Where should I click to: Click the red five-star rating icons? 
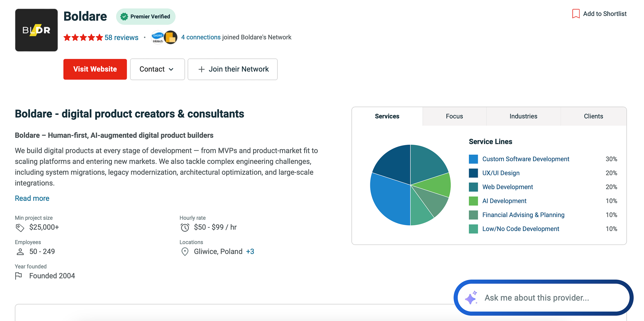coord(83,37)
